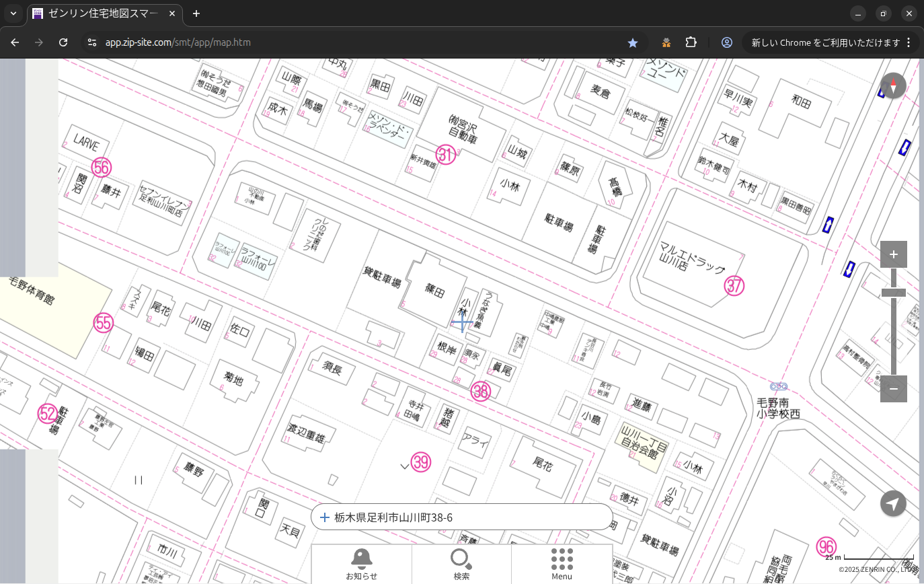Click the 徳井 house label
This screenshot has height=584, width=924.
(x=630, y=499)
